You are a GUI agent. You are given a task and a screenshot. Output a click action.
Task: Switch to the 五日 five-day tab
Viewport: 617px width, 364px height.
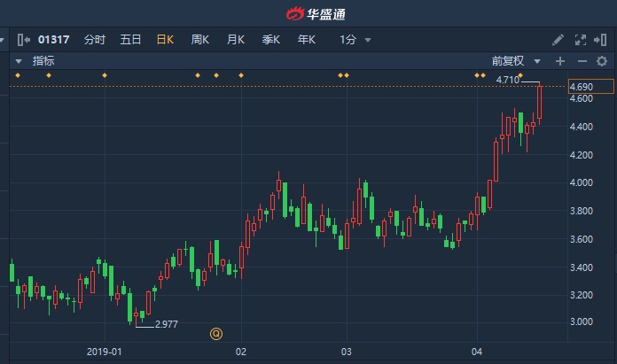click(x=130, y=40)
